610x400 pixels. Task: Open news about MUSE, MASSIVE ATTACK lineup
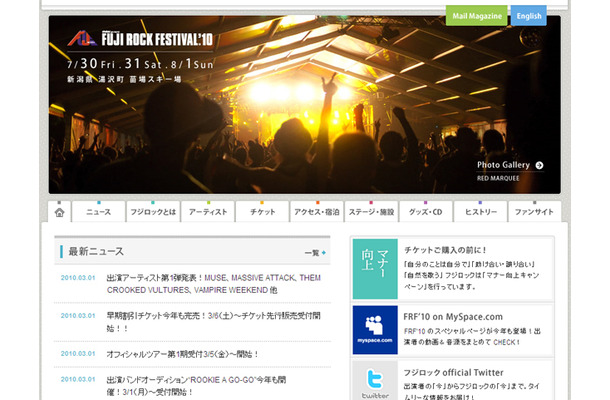214,284
